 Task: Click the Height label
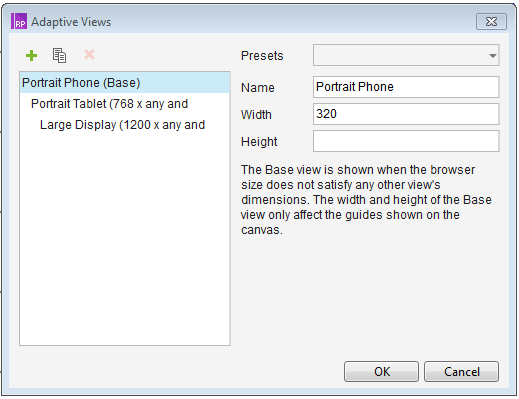(x=259, y=142)
